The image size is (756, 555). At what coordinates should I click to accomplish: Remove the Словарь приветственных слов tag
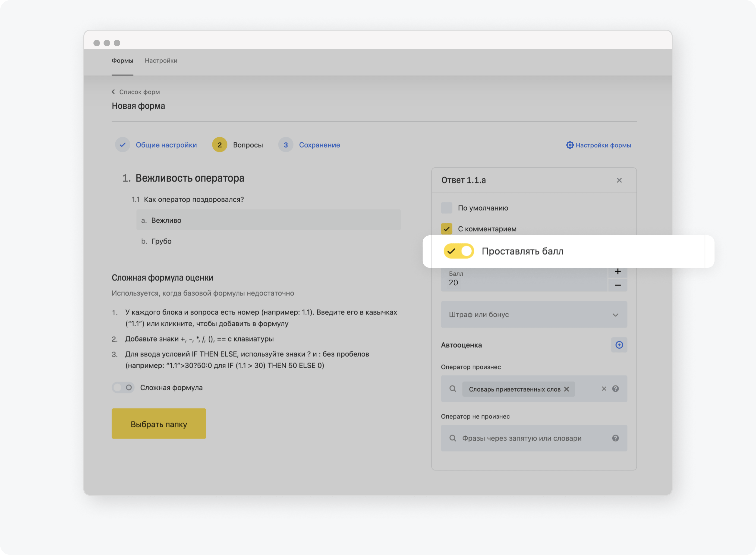point(567,389)
